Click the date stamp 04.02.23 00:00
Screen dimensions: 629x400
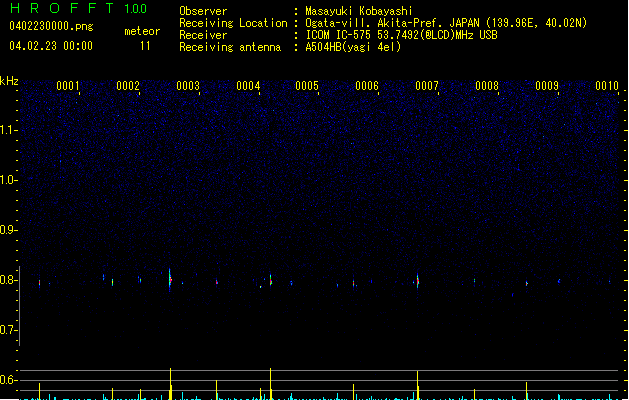pyautogui.click(x=51, y=46)
